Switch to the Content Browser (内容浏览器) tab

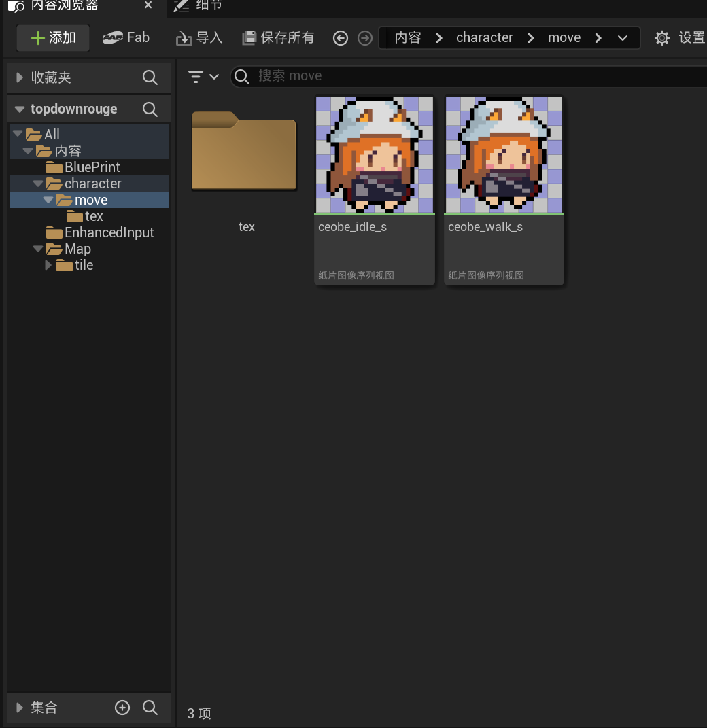pyautogui.click(x=64, y=5)
